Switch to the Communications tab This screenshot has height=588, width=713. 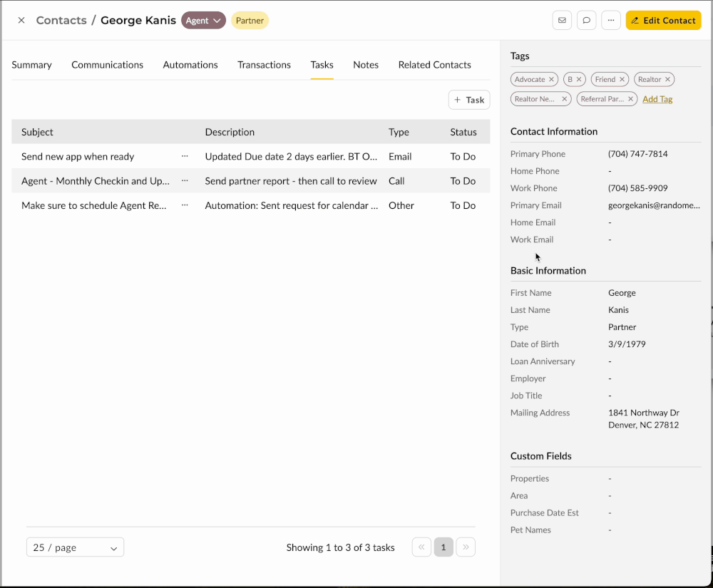pyautogui.click(x=107, y=65)
